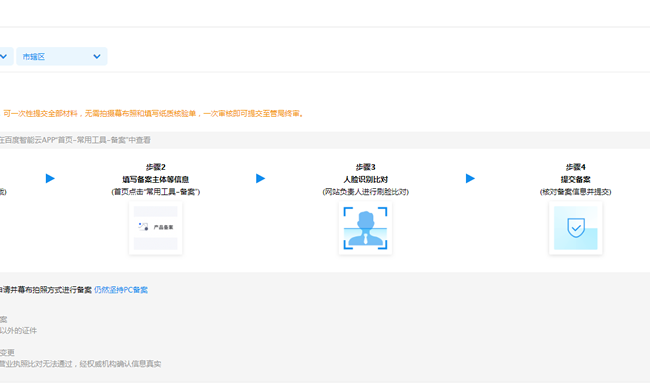
Task: Click the blue arrow before 步骤2
Action: click(50, 179)
